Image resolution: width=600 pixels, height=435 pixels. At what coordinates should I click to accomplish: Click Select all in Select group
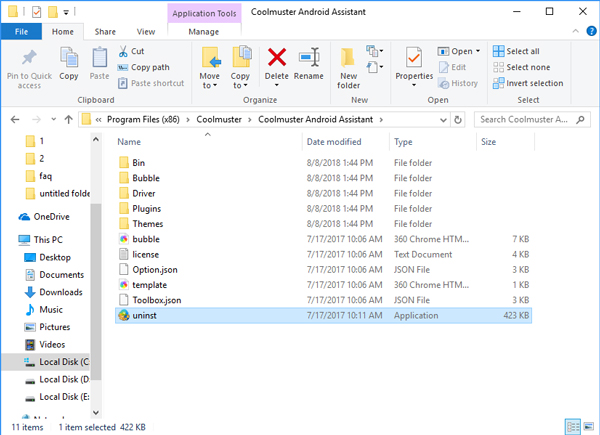[x=522, y=51]
